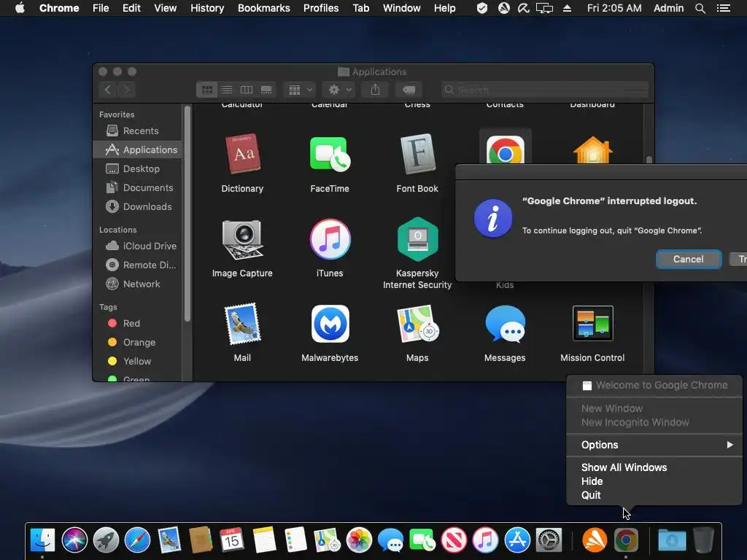This screenshot has height=560, width=747.
Task: Switch Finder to gallery view
Action: 266,90
